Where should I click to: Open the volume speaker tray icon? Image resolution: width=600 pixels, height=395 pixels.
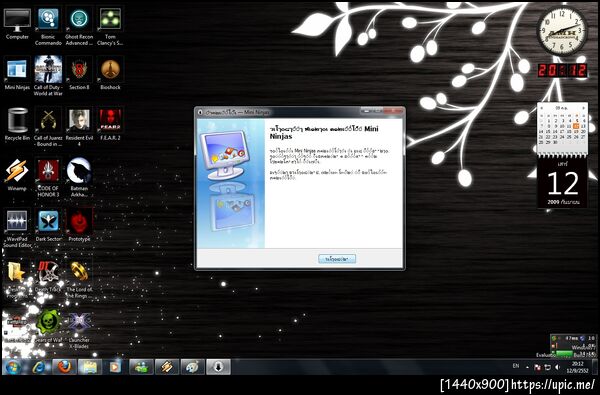tap(558, 367)
